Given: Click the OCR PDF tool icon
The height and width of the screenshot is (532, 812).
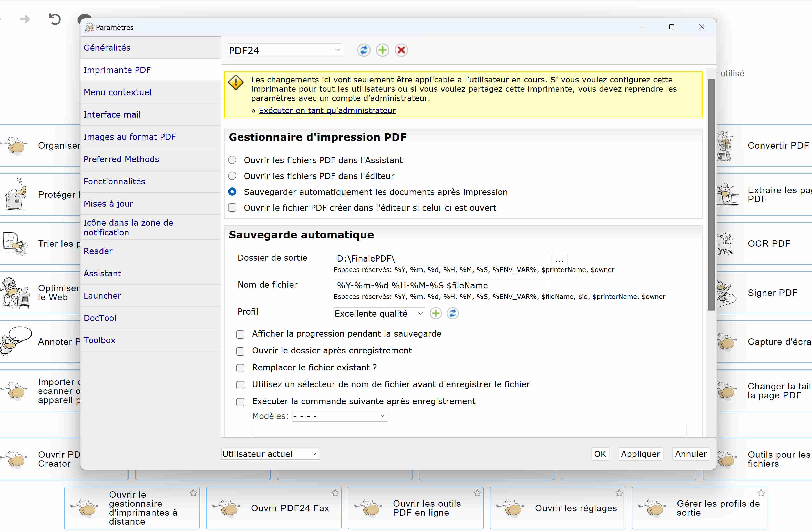Looking at the screenshot, I should 726,244.
